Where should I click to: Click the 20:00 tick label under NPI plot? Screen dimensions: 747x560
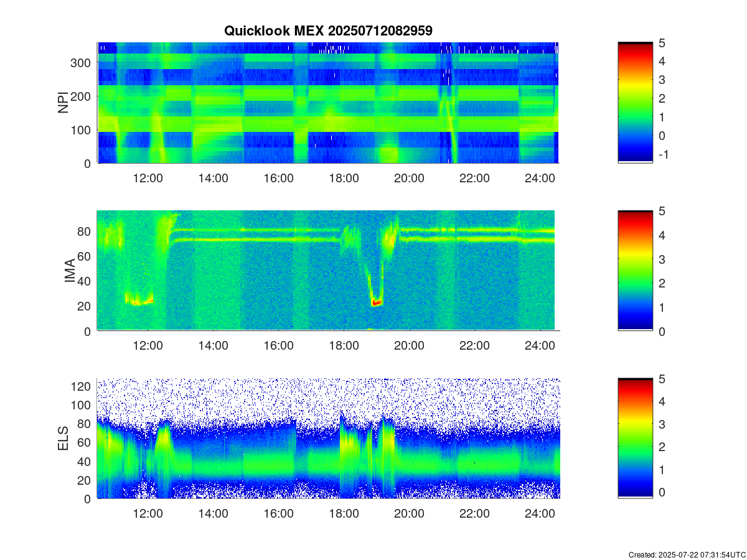pyautogui.click(x=409, y=178)
